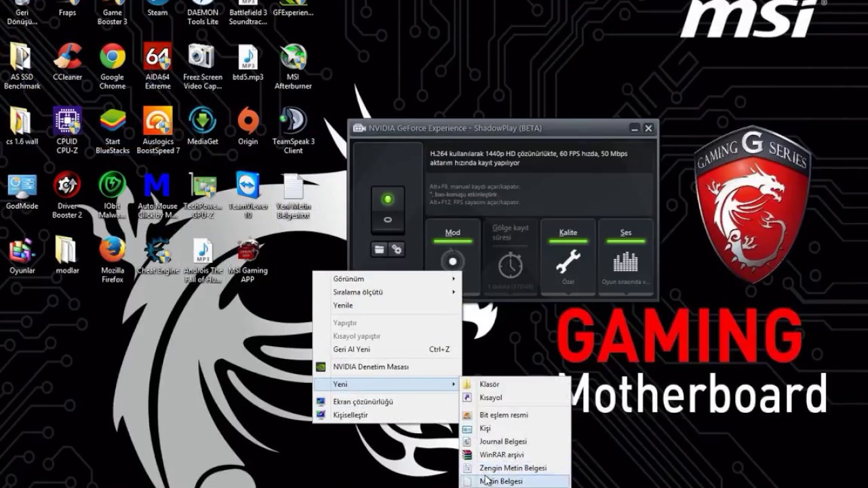The width and height of the screenshot is (868, 488).
Task: Close the ShadowPlay window
Action: [x=648, y=128]
